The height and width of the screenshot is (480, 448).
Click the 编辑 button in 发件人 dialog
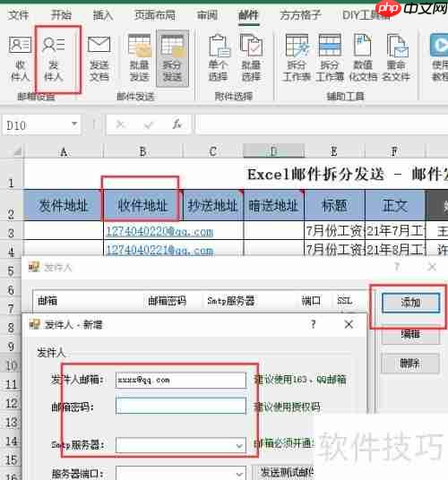(410, 334)
